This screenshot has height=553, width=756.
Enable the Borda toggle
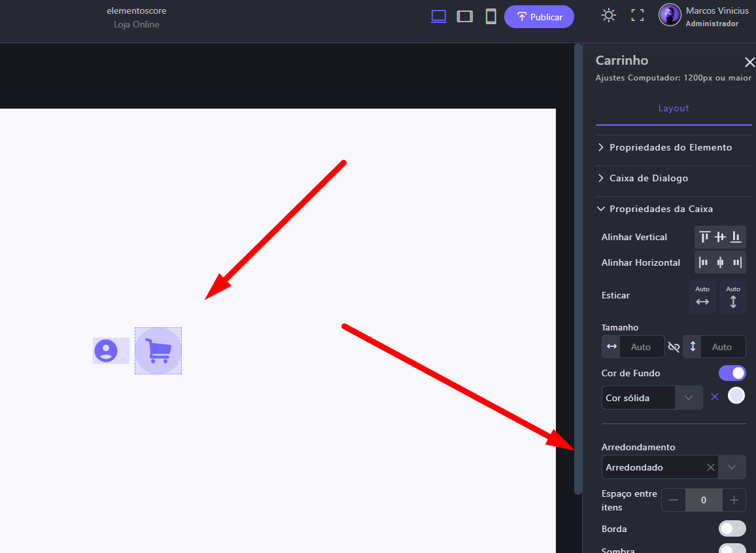point(732,529)
